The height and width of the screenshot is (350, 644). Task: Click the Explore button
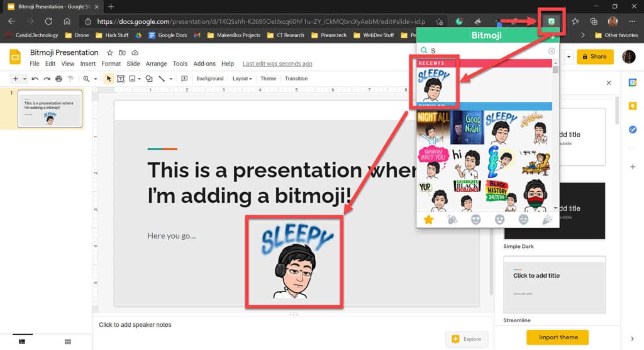(467, 339)
